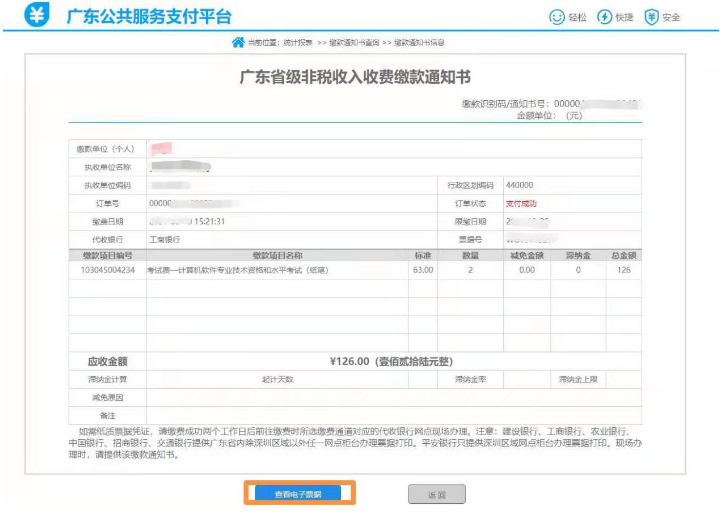Click the home icon in breadcrumb
728x516 pixels.
[x=238, y=43]
